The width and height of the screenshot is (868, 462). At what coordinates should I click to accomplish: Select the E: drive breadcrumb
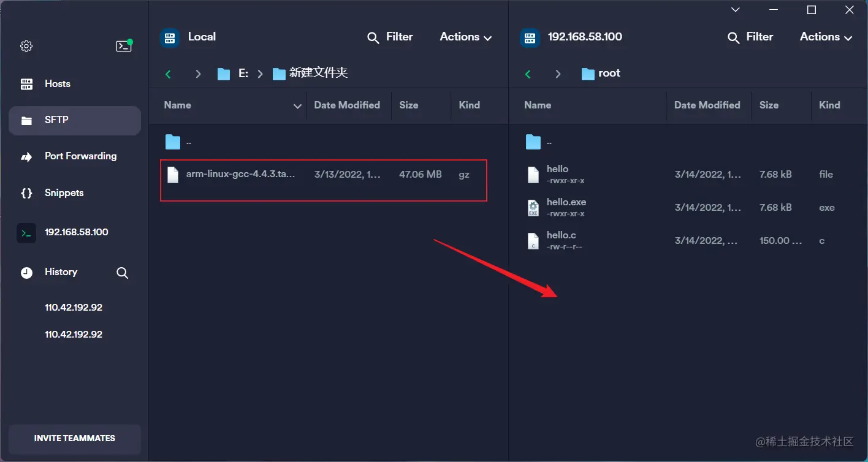(234, 74)
